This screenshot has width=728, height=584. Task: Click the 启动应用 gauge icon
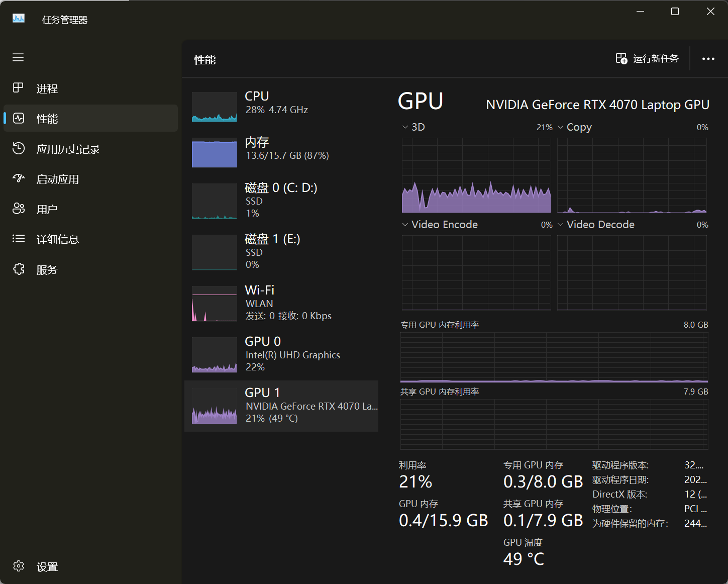click(x=19, y=178)
